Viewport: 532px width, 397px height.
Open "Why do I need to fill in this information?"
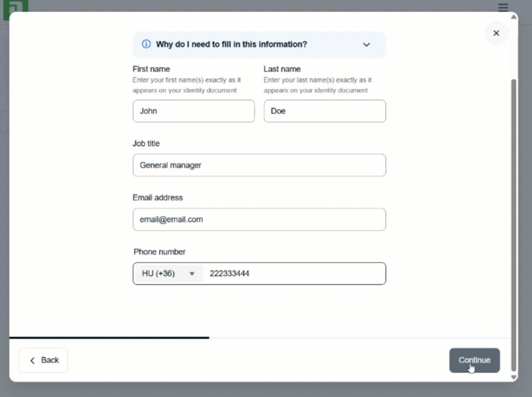[231, 45]
